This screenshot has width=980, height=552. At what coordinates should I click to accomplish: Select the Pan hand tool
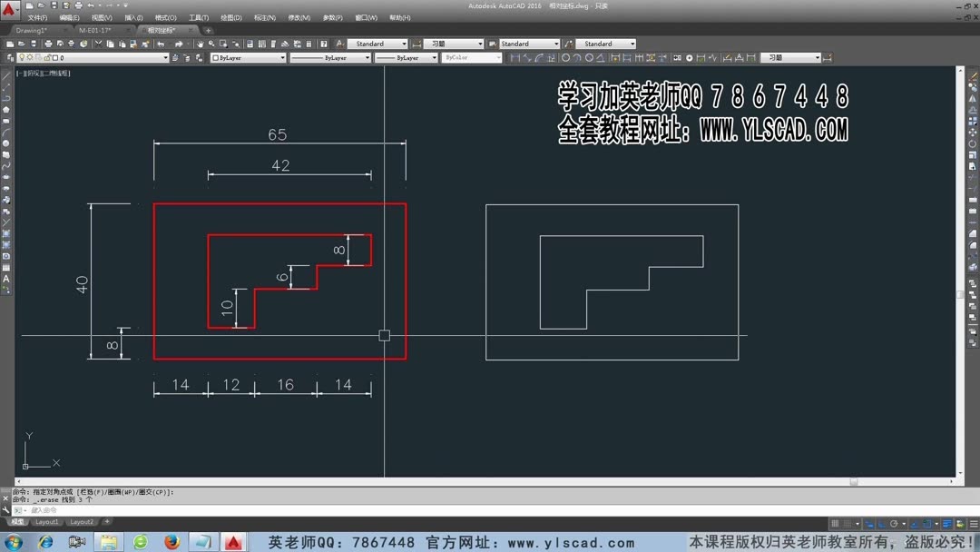201,44
